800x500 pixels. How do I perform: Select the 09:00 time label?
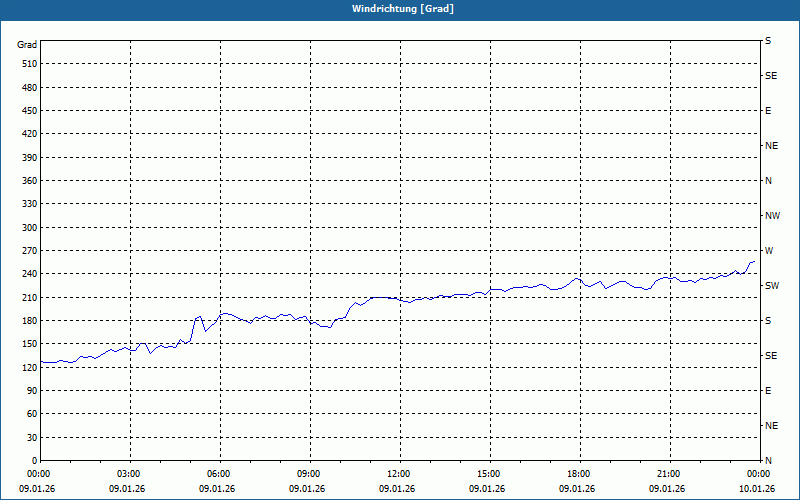(311, 474)
